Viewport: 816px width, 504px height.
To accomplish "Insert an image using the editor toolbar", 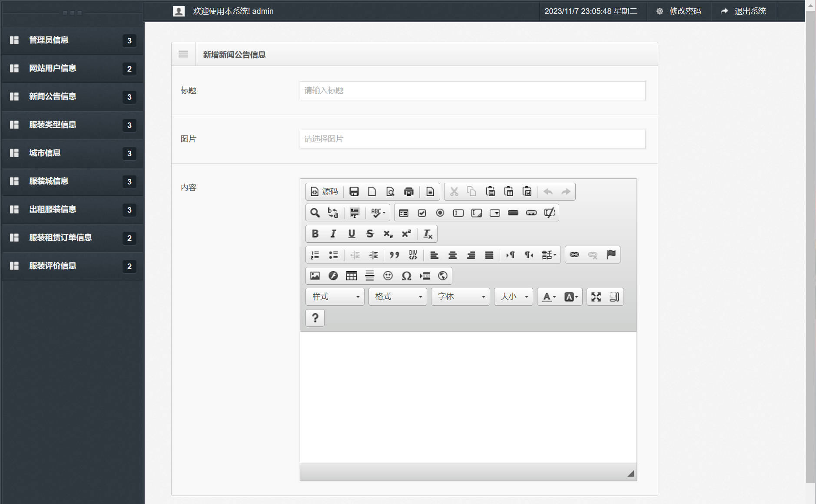I will (315, 276).
